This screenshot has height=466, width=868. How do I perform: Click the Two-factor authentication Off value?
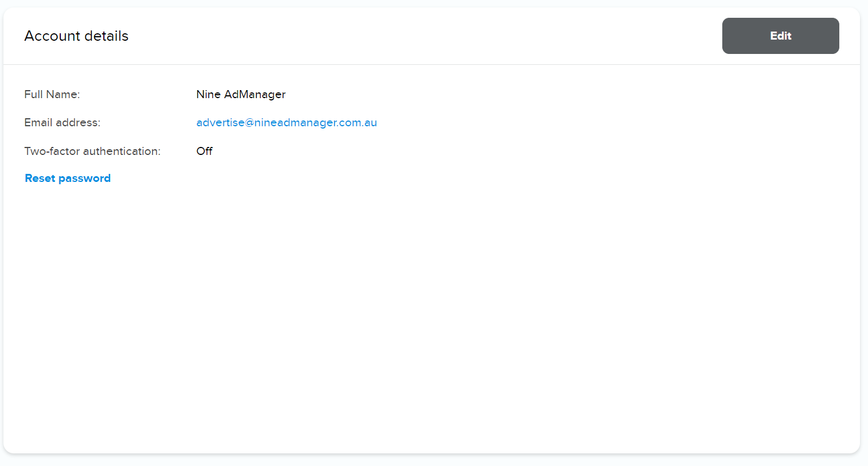[x=204, y=151]
